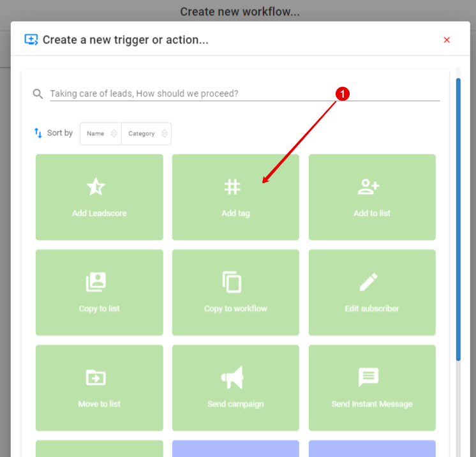Click the 'Move to list' label
The width and height of the screenshot is (476, 457).
tap(100, 404)
